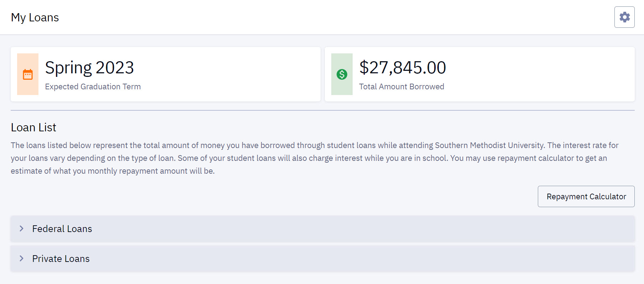
Task: Click the Expected Graduation Term label
Action: click(x=93, y=86)
